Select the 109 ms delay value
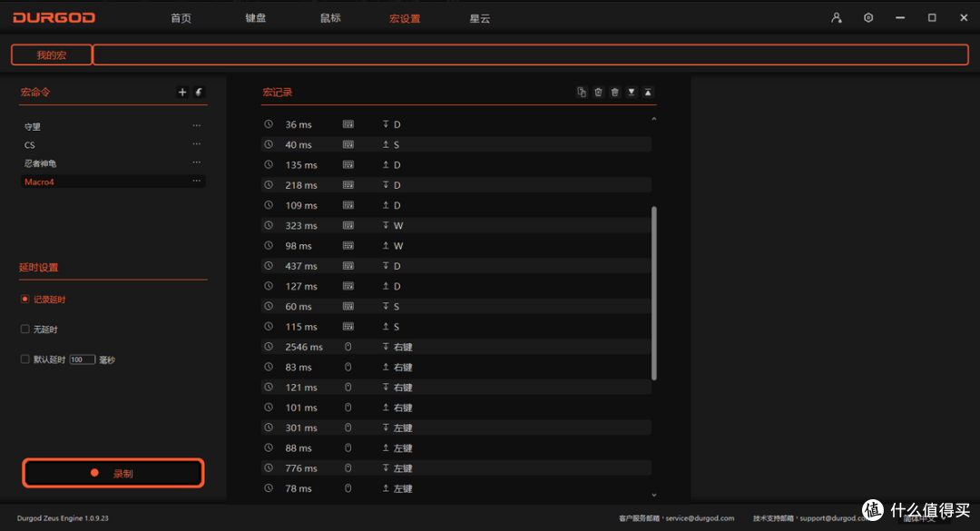 click(301, 205)
